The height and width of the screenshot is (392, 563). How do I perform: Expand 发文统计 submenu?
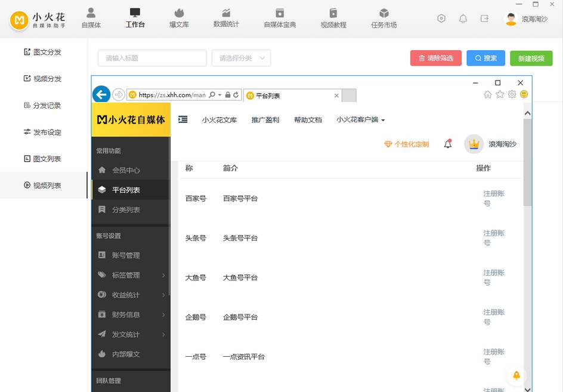[x=131, y=334]
